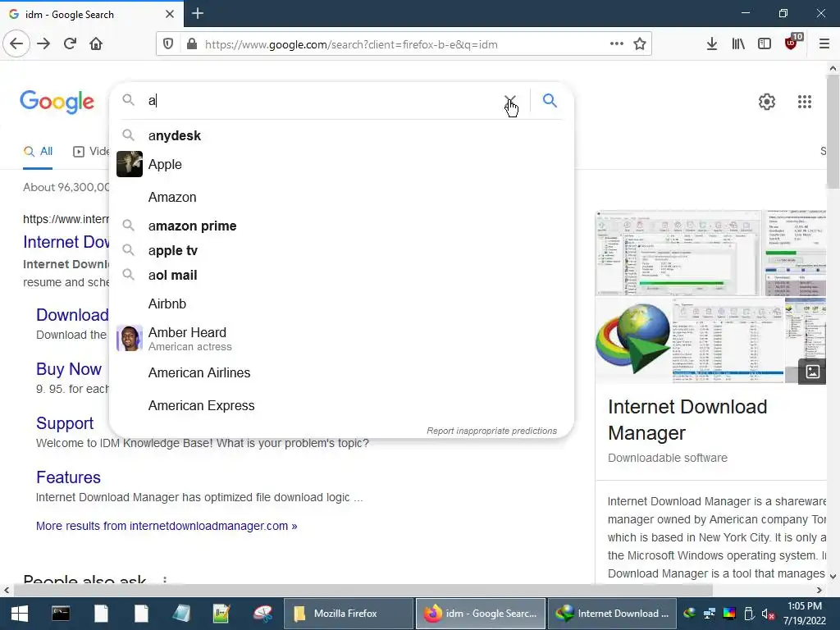Bookmark this page with the star
This screenshot has width=840, height=630.
(640, 44)
